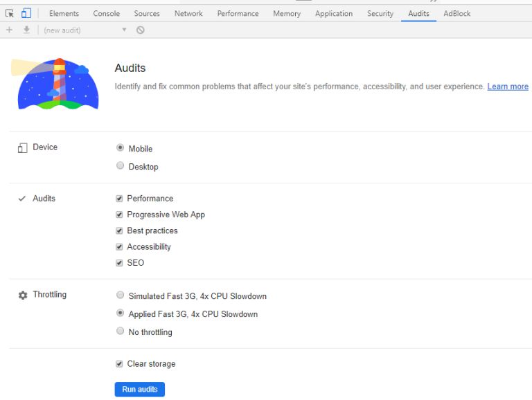Uncheck the Progressive Web App checkbox

tap(119, 215)
